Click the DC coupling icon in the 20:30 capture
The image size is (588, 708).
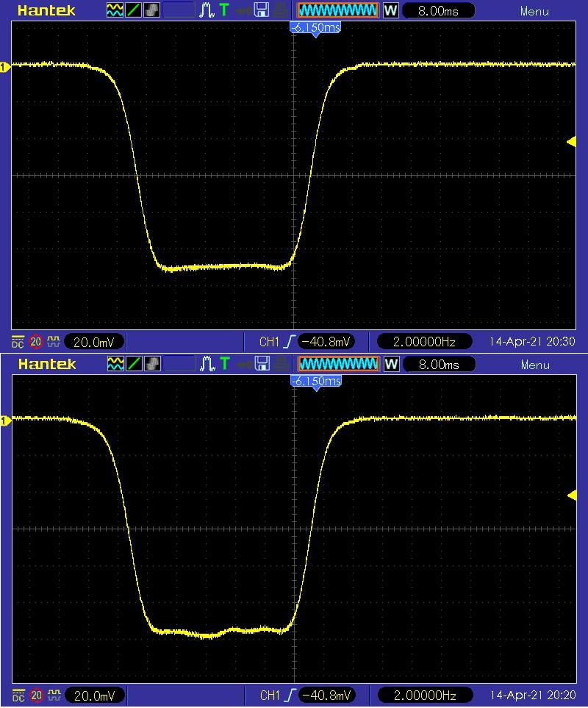(x=18, y=343)
